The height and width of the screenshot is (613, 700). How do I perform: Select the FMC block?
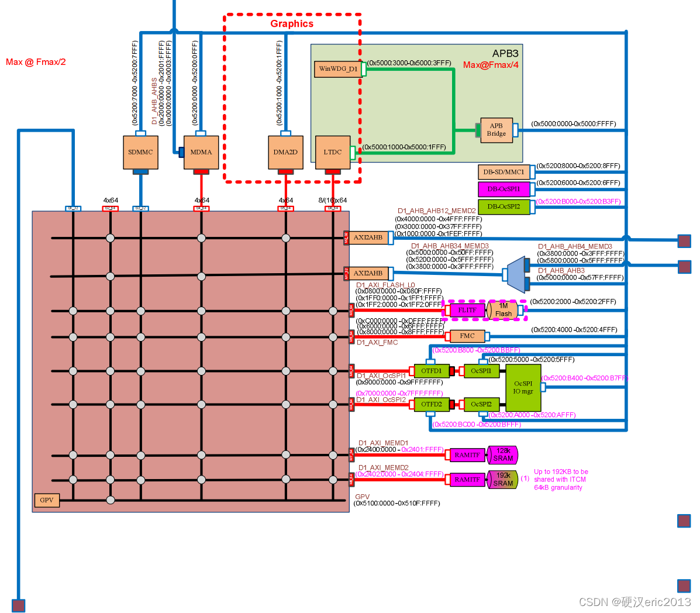pos(467,336)
